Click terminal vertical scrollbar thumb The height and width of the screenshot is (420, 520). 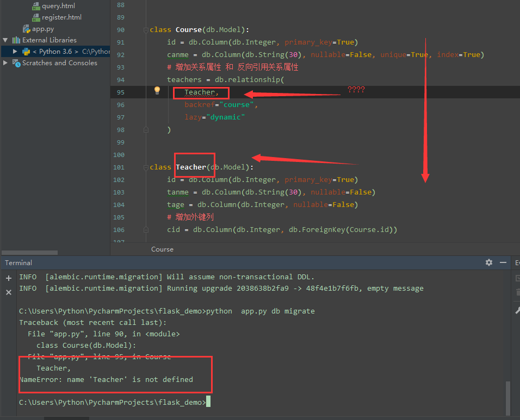pos(508,398)
